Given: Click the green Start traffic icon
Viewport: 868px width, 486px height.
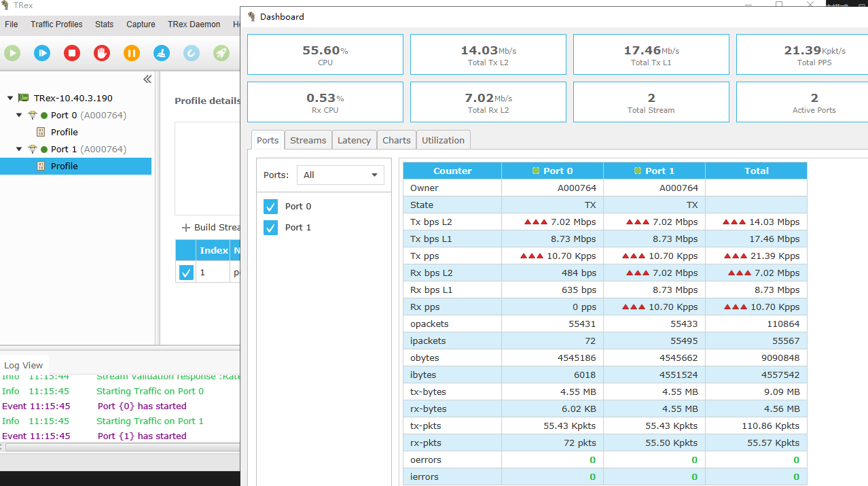Looking at the screenshot, I should point(12,52).
